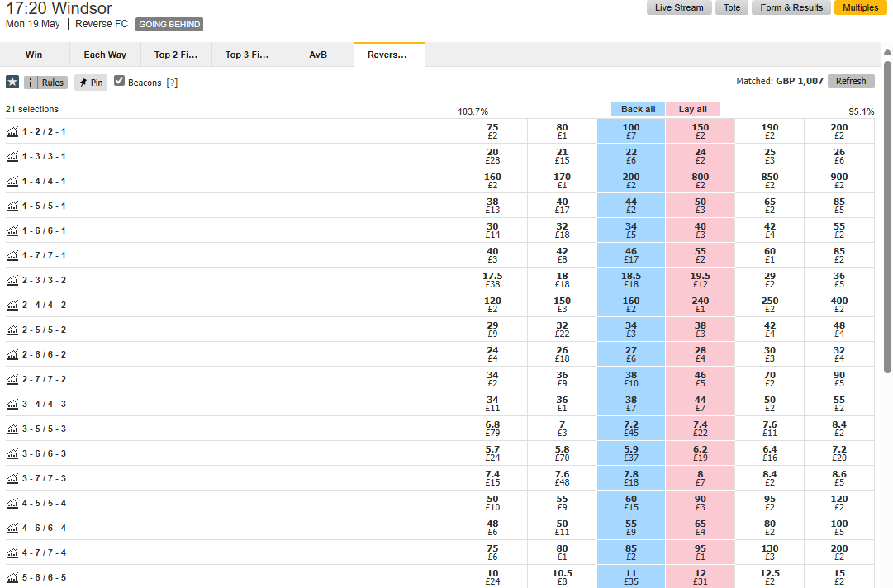The width and height of the screenshot is (893, 588).
Task: Open the price graph icon for 1 - 2 / 2 - 1
Action: (12, 131)
